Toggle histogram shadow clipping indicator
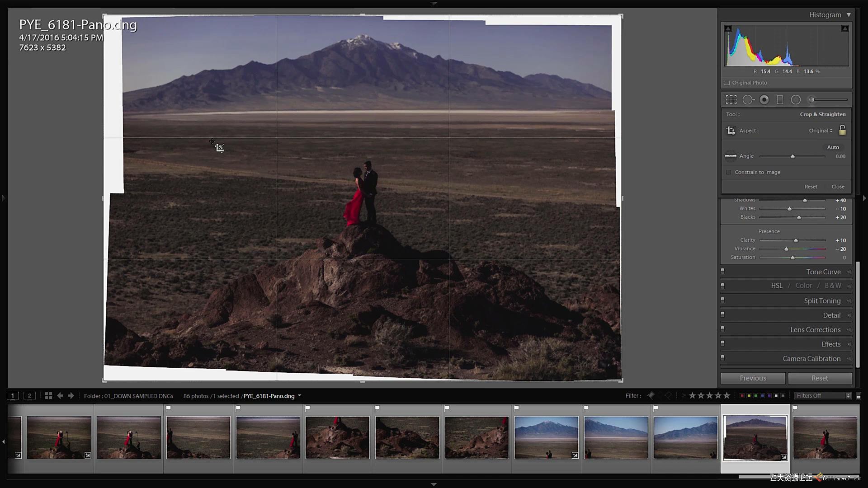The width and height of the screenshot is (868, 488). coord(728,28)
